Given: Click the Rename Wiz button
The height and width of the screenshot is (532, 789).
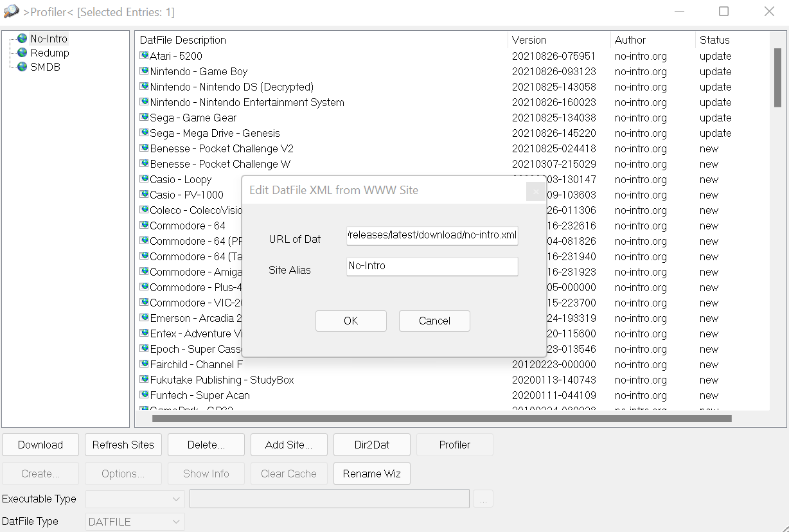Looking at the screenshot, I should (x=372, y=474).
